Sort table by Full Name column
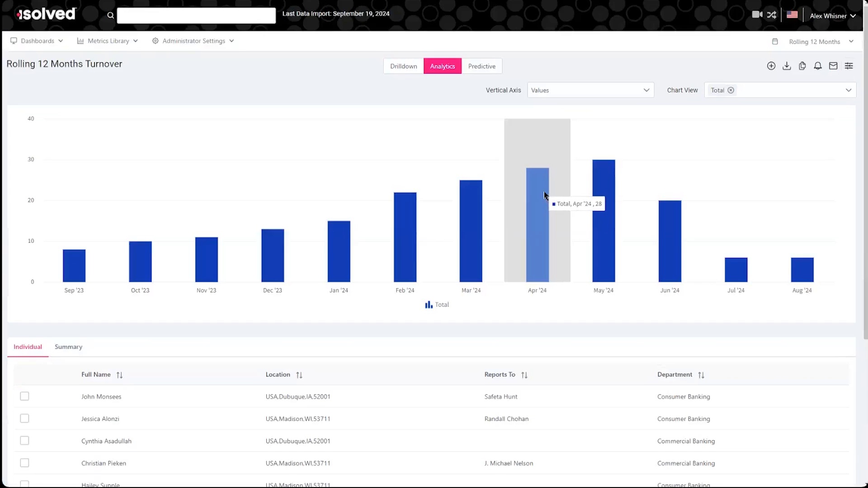This screenshot has width=868, height=488. (119, 375)
